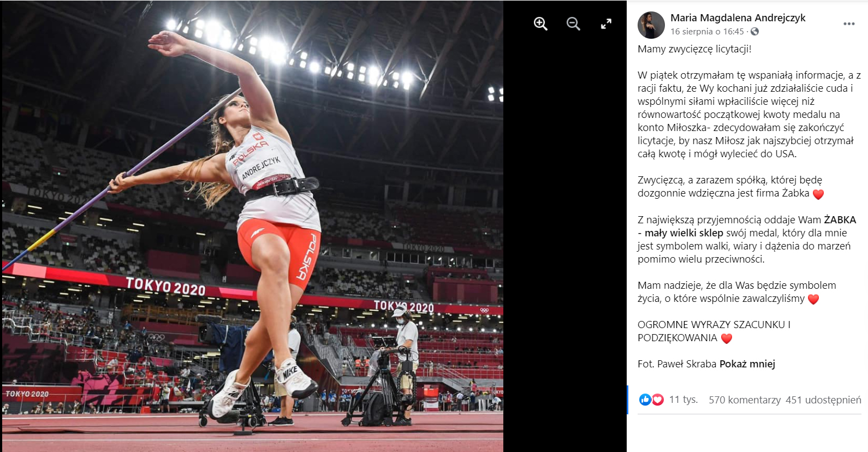Click the heart emoji after 'firma Żabka'

(818, 194)
